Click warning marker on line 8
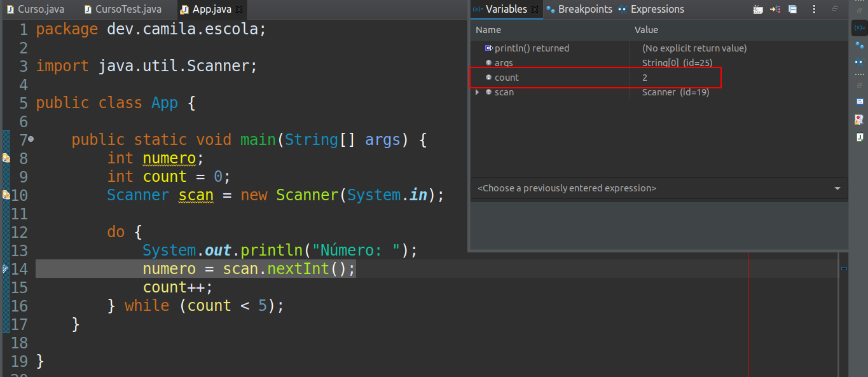 [x=6, y=158]
